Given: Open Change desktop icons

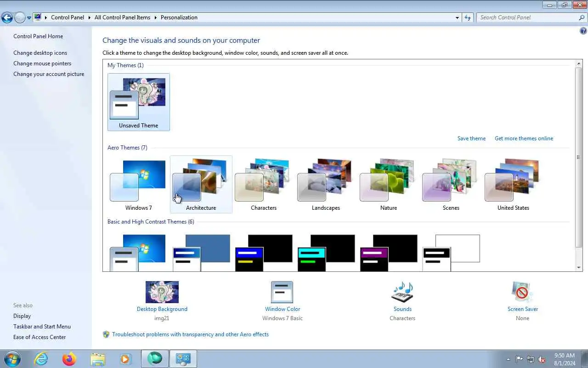Looking at the screenshot, I should point(40,53).
